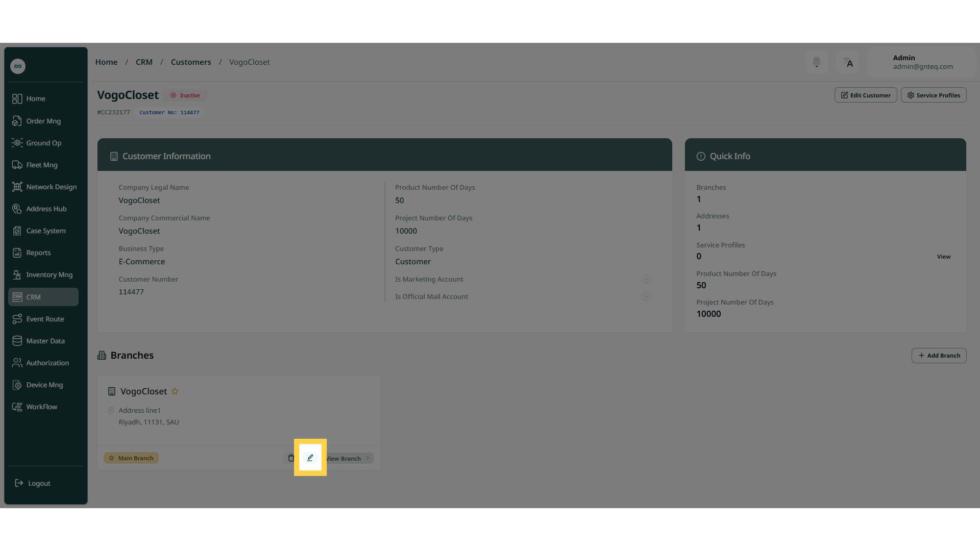
Task: Click Add Branch button
Action: tap(939, 356)
